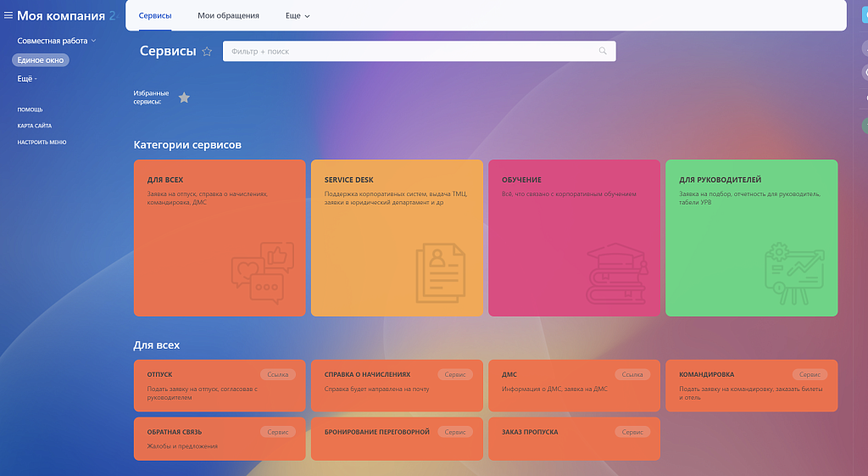Click the chart board icon in Для руководителей tile
The height and width of the screenshot is (476, 868).
click(794, 273)
